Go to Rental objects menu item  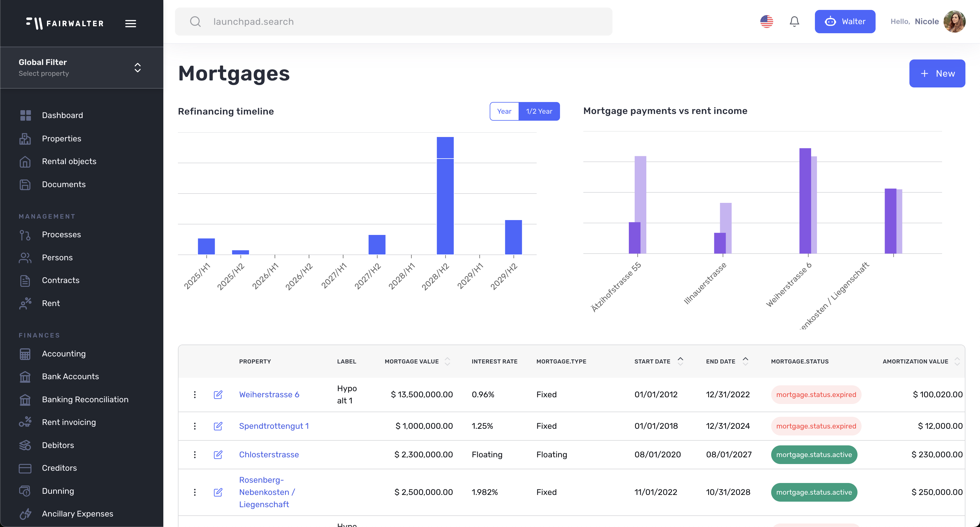69,161
